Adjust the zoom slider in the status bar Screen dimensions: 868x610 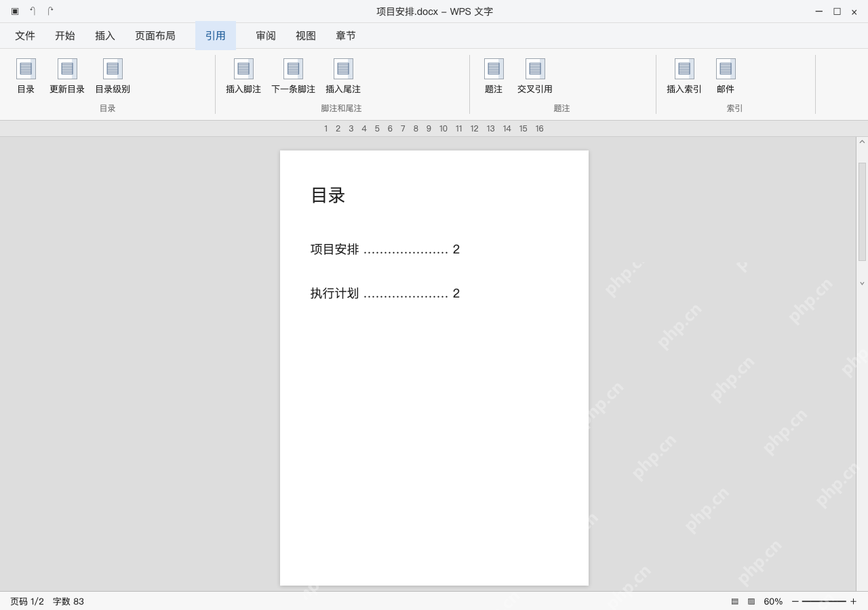point(824,601)
